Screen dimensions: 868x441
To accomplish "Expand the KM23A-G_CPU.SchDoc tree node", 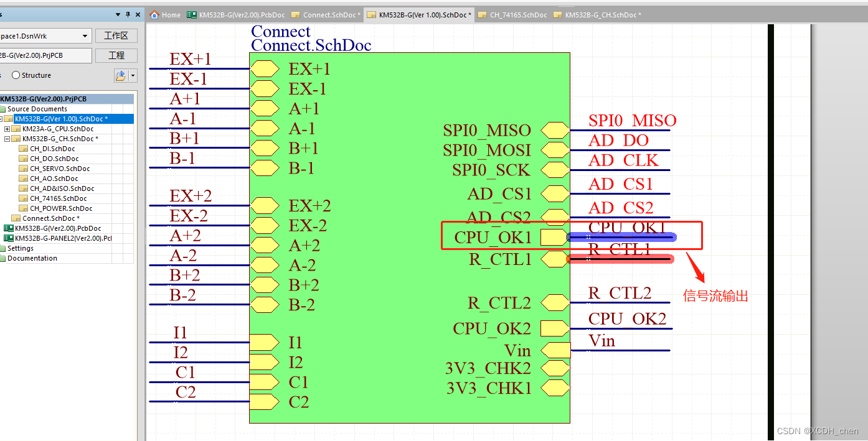I will tap(6, 129).
